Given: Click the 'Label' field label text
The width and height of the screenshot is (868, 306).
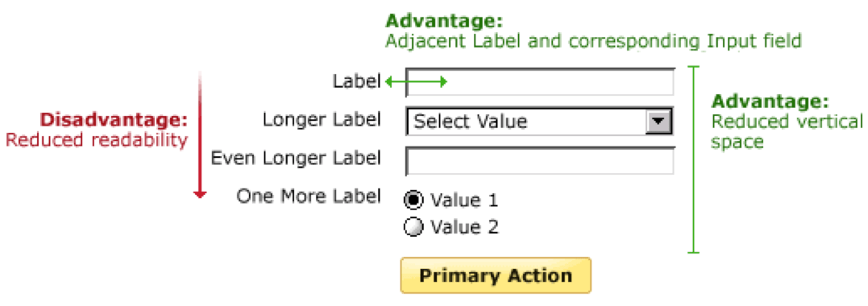Looking at the screenshot, I should pos(356,81).
